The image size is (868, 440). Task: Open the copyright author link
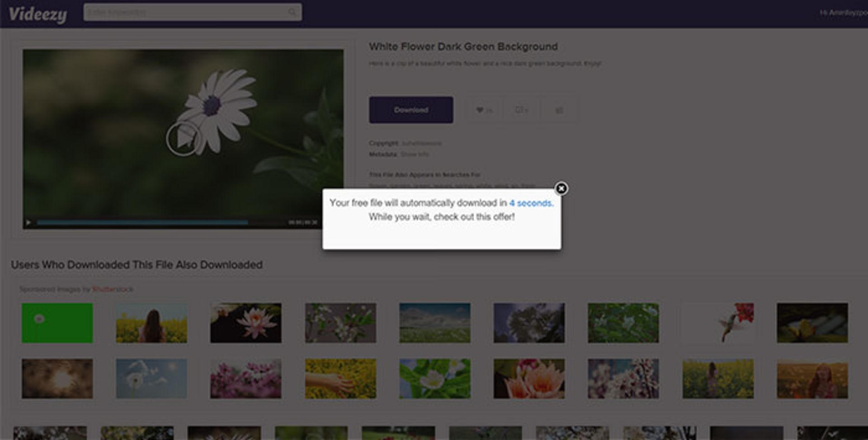(x=421, y=143)
